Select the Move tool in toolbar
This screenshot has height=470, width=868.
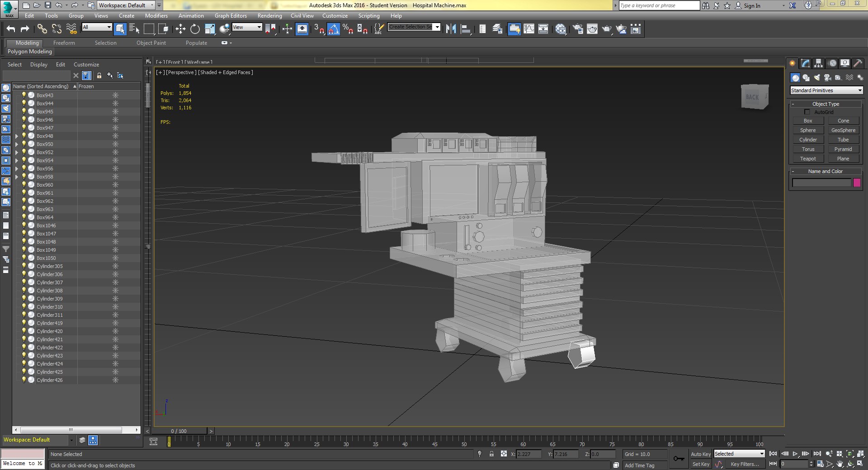click(x=180, y=29)
